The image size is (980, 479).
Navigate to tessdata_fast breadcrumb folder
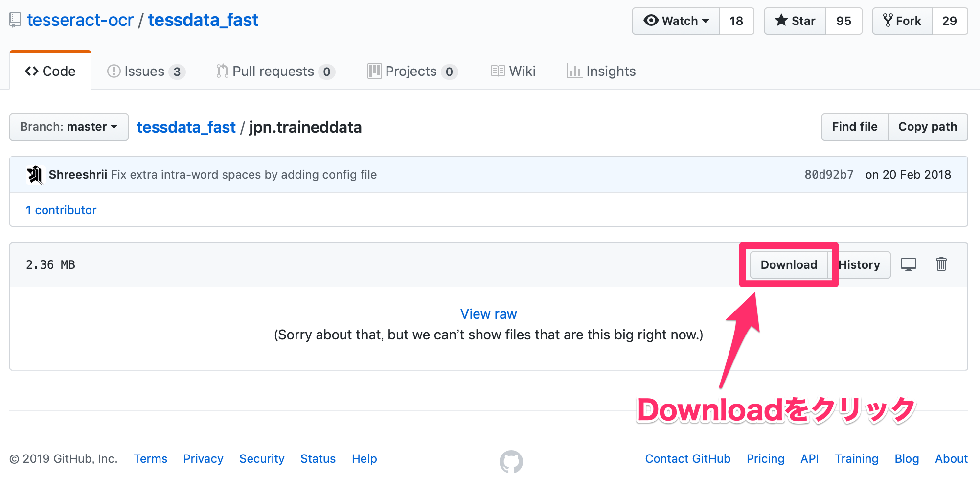click(x=186, y=127)
